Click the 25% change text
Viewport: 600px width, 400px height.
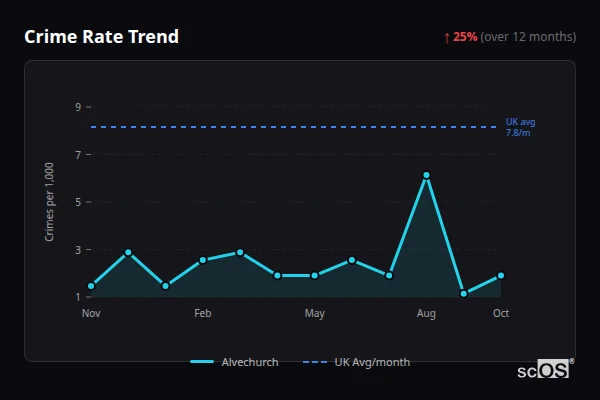pos(465,37)
